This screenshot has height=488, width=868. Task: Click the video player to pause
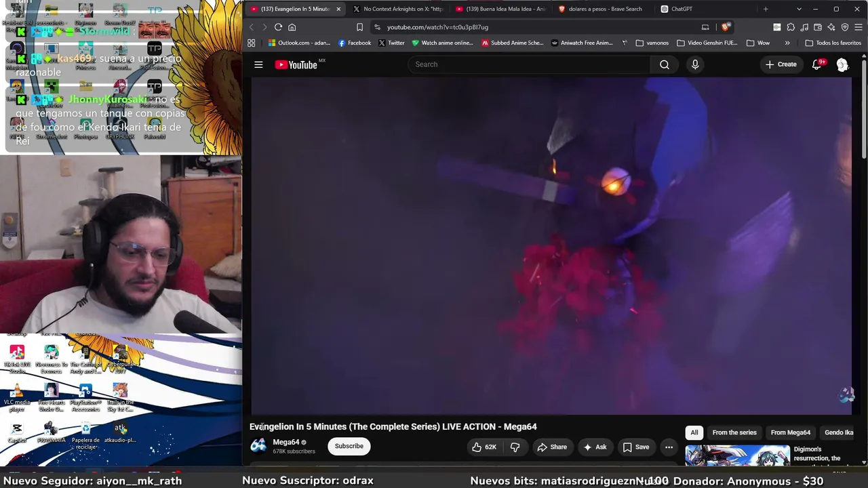(551, 245)
